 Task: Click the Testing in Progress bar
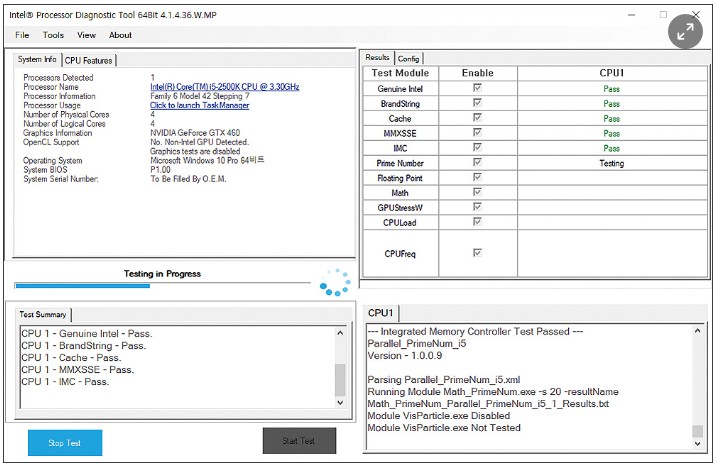pos(162,286)
